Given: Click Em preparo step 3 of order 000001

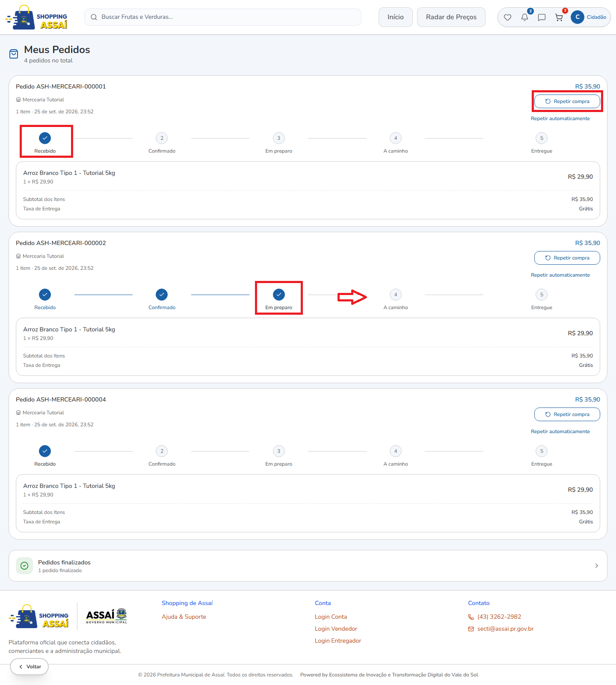Looking at the screenshot, I should [279, 138].
